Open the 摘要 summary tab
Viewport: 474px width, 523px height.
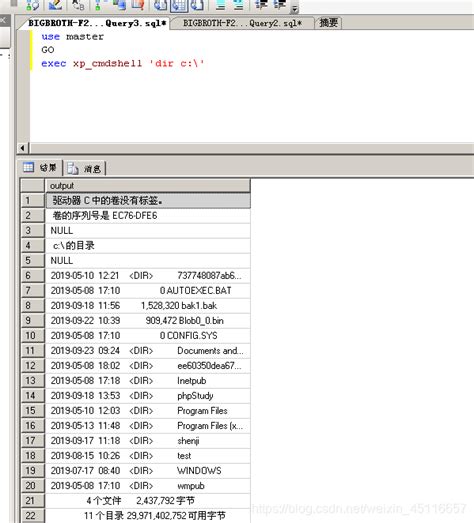329,23
